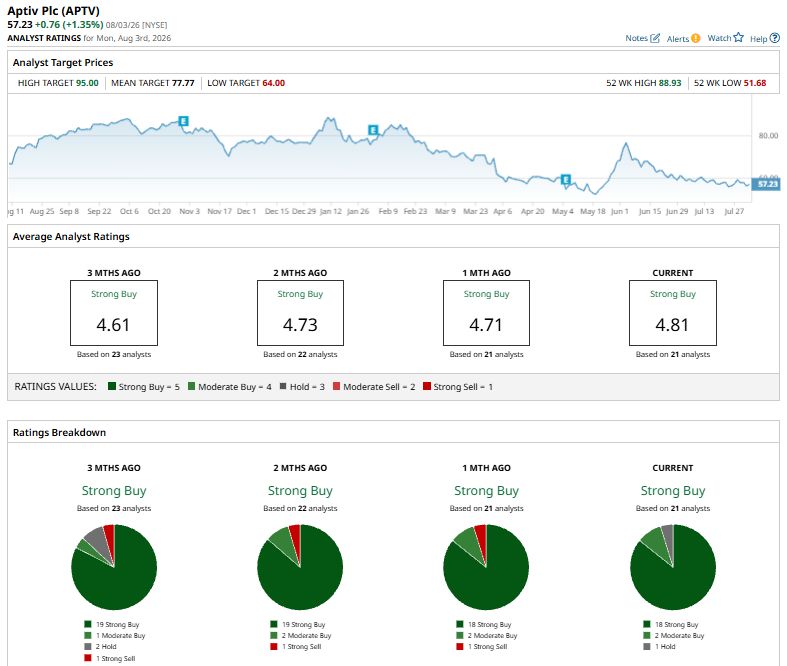
Task: Click the 3 MTHS AGO ratings pie chart
Action: point(114,567)
